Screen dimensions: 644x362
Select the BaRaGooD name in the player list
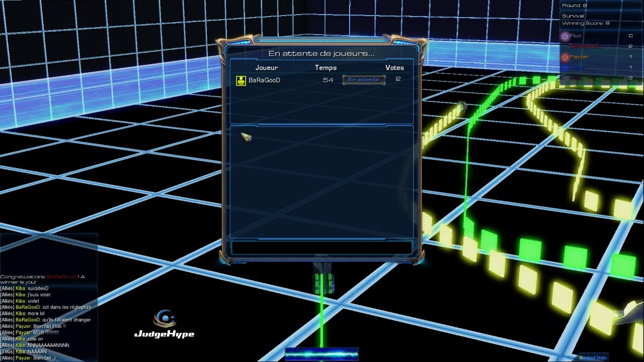[x=264, y=80]
